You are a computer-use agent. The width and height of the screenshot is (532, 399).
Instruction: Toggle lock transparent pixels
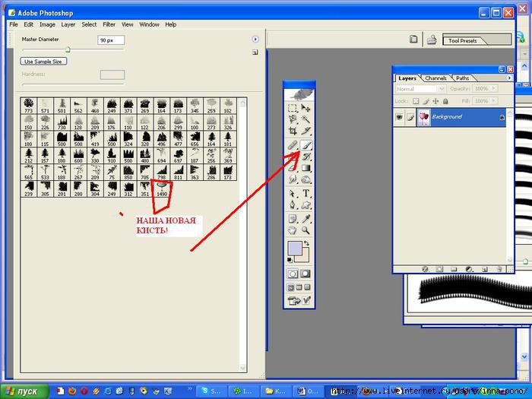[416, 101]
